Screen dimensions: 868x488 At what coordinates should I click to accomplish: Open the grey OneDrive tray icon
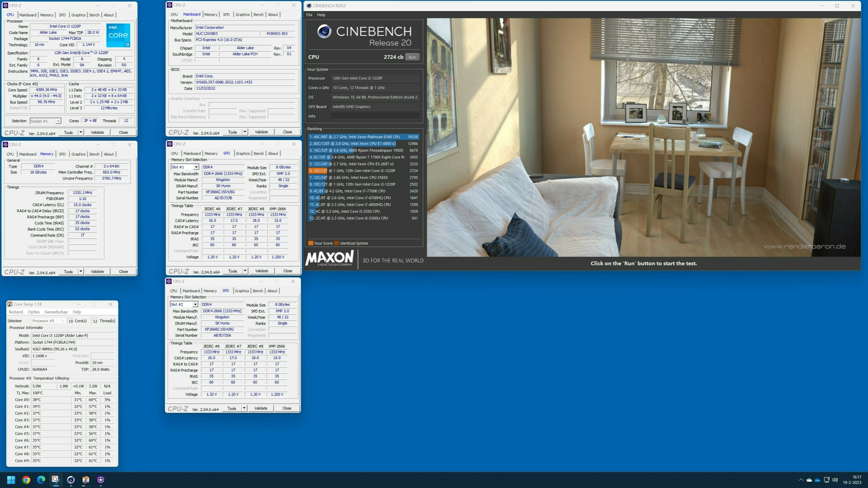point(809,480)
